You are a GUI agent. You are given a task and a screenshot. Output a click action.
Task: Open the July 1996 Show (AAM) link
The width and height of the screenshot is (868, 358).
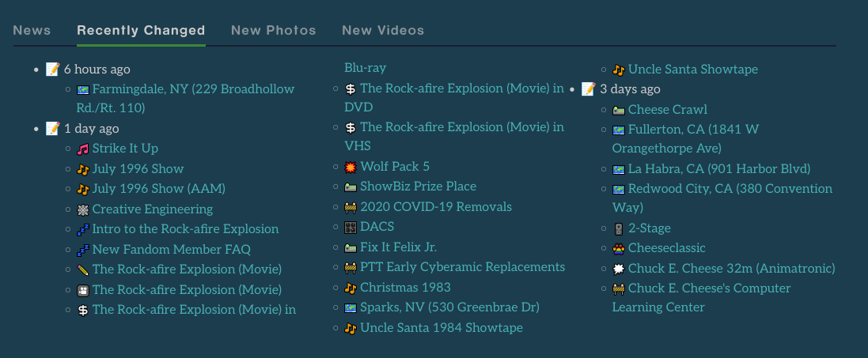click(159, 189)
